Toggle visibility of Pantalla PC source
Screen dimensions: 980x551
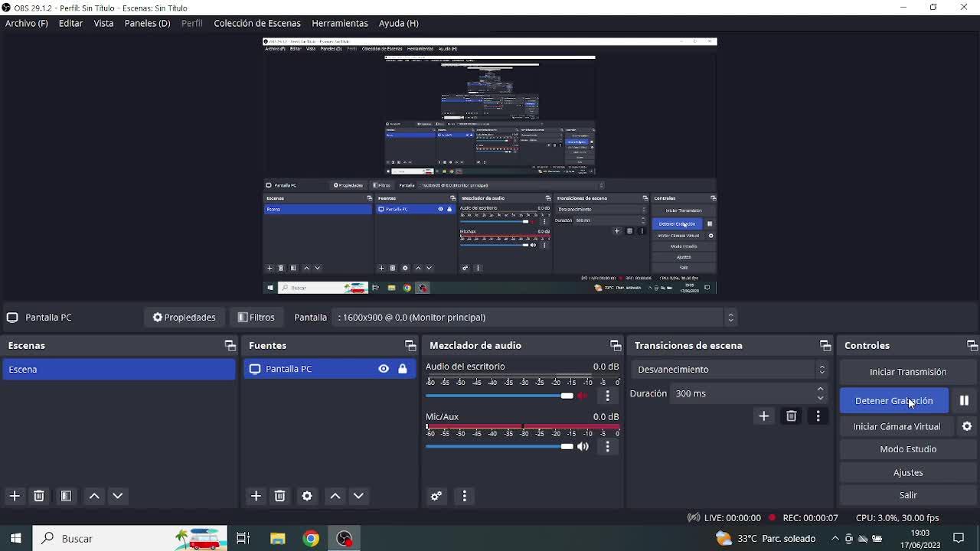pos(384,369)
